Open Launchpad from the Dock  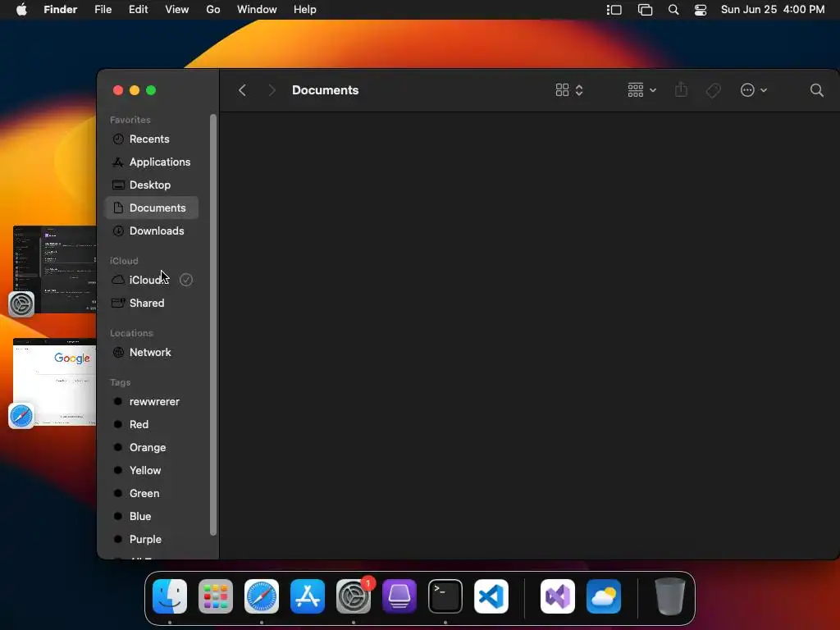(x=216, y=596)
